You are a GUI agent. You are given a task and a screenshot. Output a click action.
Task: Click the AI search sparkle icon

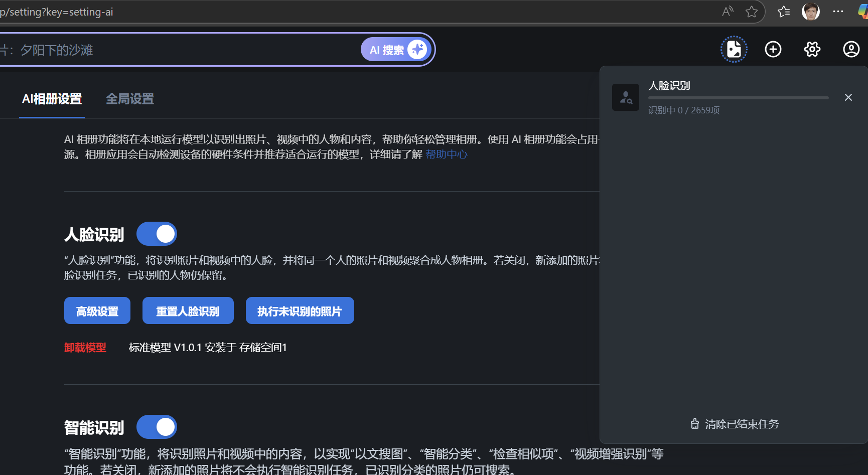tap(417, 49)
